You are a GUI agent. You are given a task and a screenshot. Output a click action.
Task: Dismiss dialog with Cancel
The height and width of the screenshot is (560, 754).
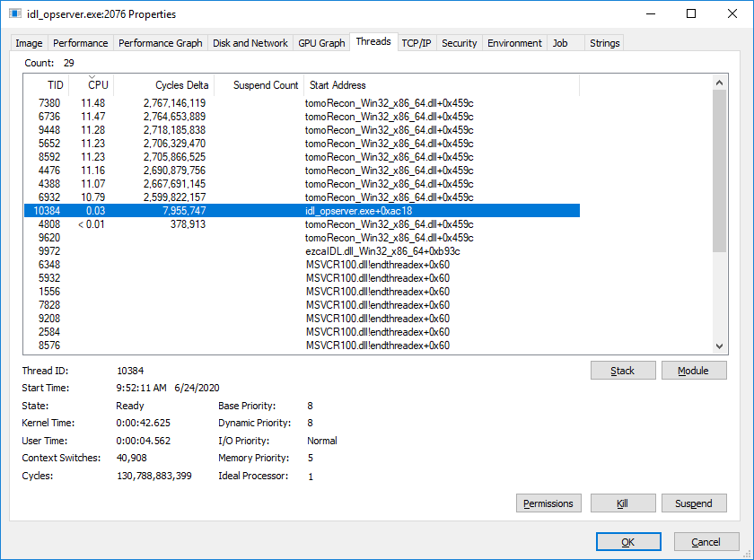pyautogui.click(x=706, y=541)
